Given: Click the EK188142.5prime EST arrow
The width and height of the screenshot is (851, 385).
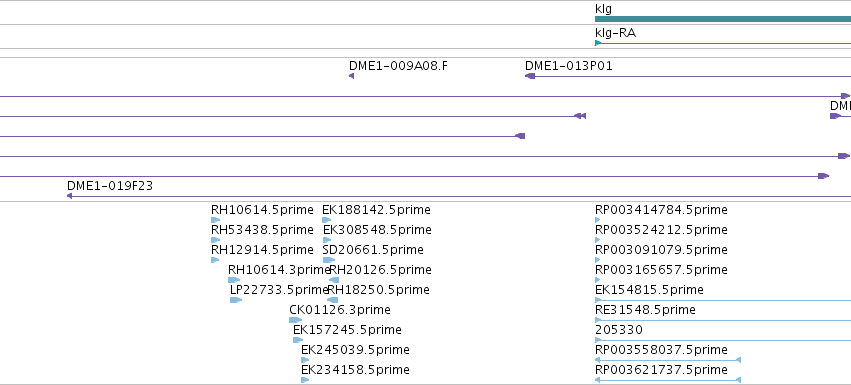Looking at the screenshot, I should click(x=326, y=220).
